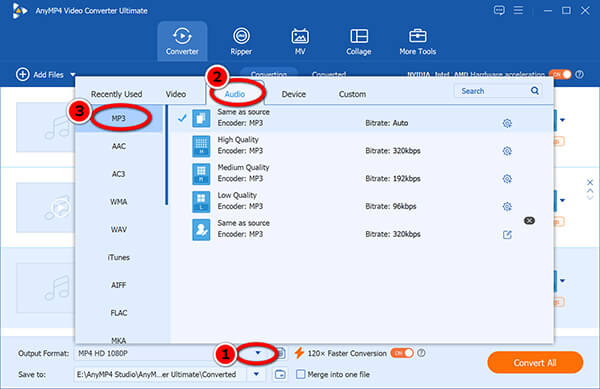Select Medium Quality MP3 preset icon
600x389 pixels.
201,174
